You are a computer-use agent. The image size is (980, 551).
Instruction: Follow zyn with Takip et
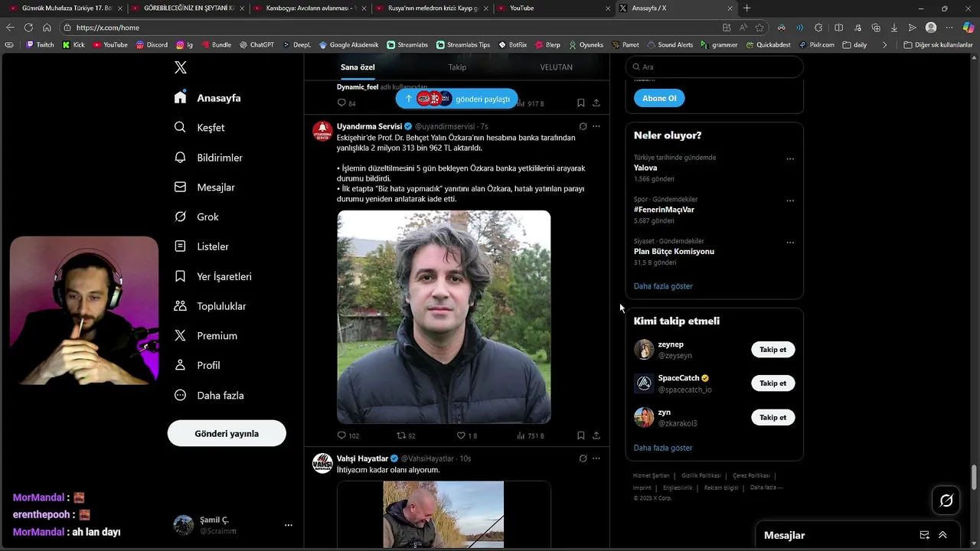point(773,417)
